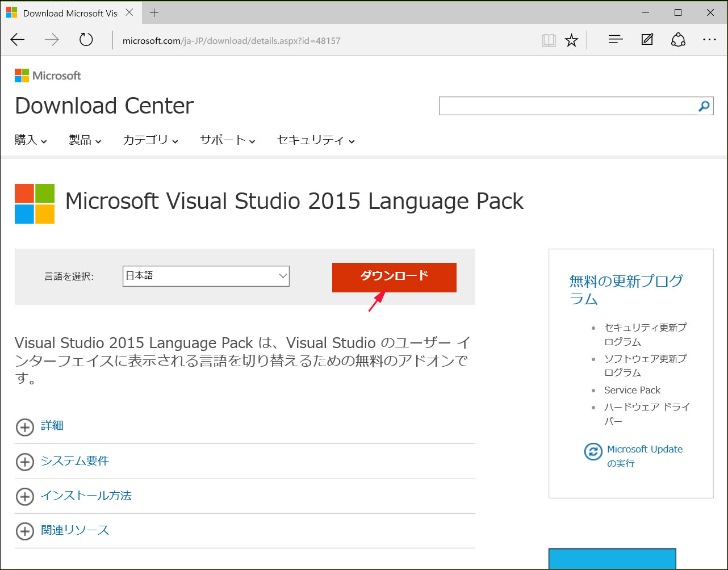Open the セキュリティ更新プログラム link
The image size is (728, 570).
pos(645,334)
